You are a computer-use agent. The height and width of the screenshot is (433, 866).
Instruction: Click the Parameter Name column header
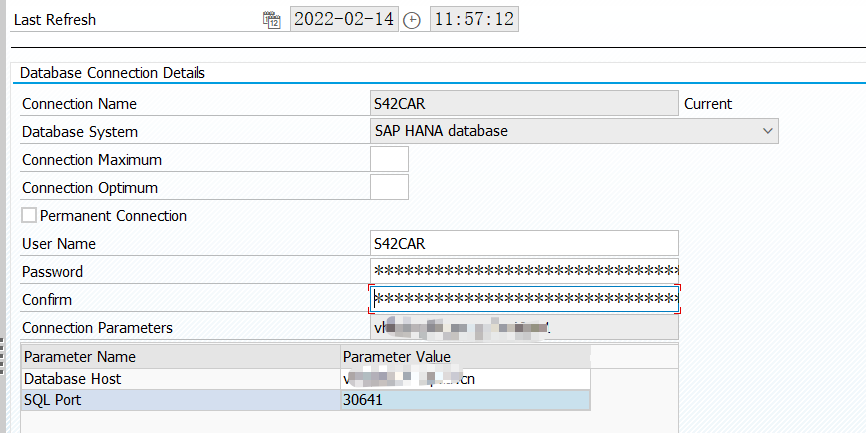(x=181, y=357)
